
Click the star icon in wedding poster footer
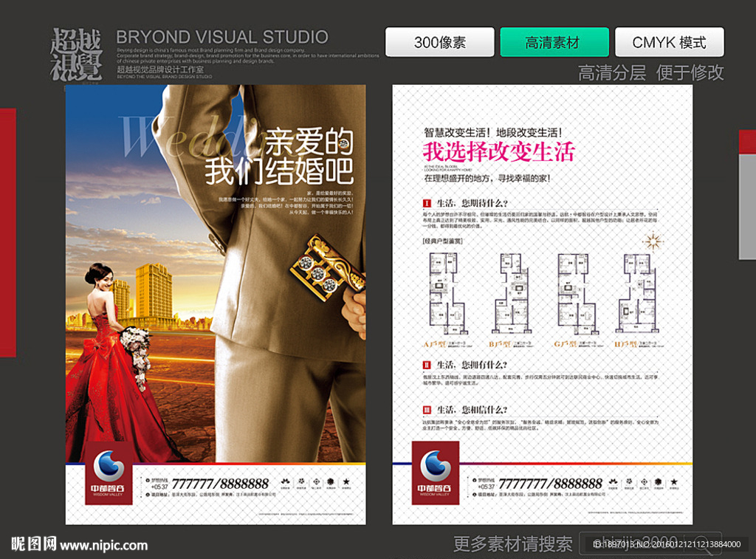[x=346, y=481]
